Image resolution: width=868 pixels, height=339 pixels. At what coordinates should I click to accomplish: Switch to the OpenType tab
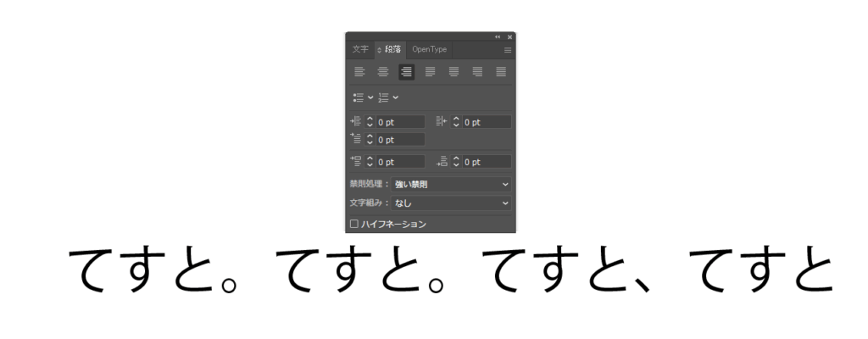[429, 49]
